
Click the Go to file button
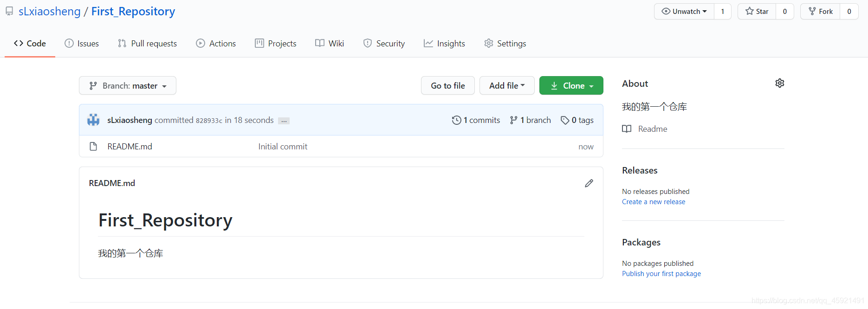(448, 85)
